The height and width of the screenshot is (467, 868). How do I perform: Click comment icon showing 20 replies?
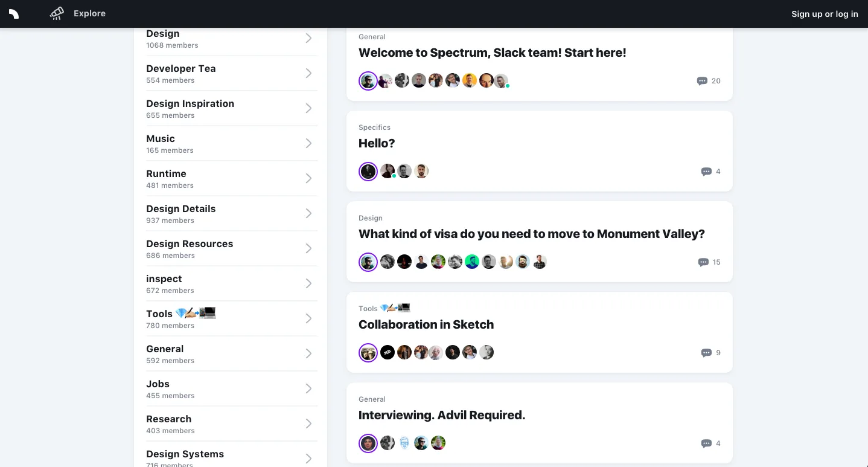click(x=702, y=81)
